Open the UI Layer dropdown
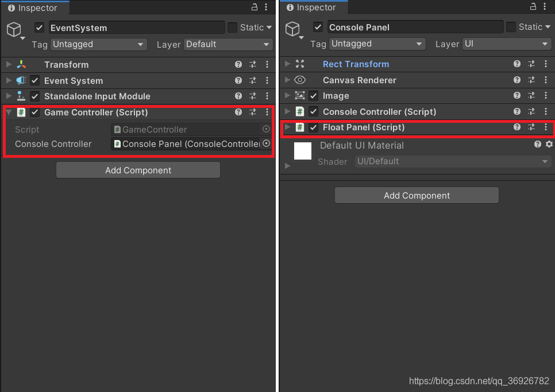The height and width of the screenshot is (392, 555). point(507,44)
